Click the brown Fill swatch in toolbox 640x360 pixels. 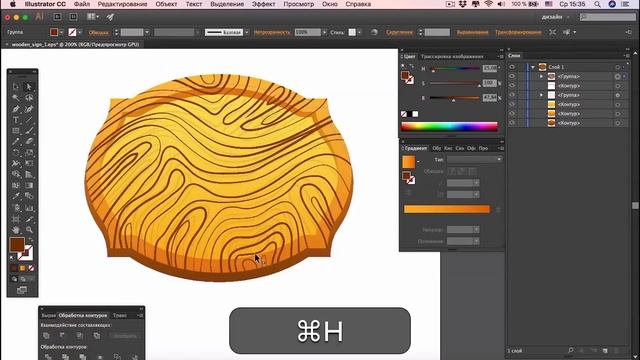tap(17, 244)
